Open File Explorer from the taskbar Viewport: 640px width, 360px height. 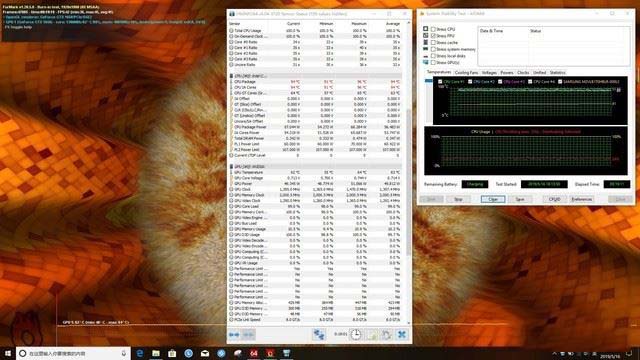[156, 353]
